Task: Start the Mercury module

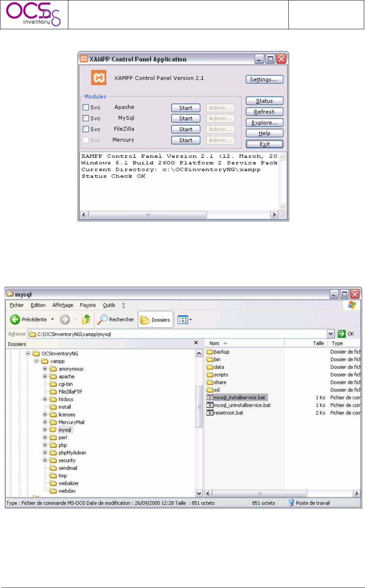Action: click(x=186, y=140)
